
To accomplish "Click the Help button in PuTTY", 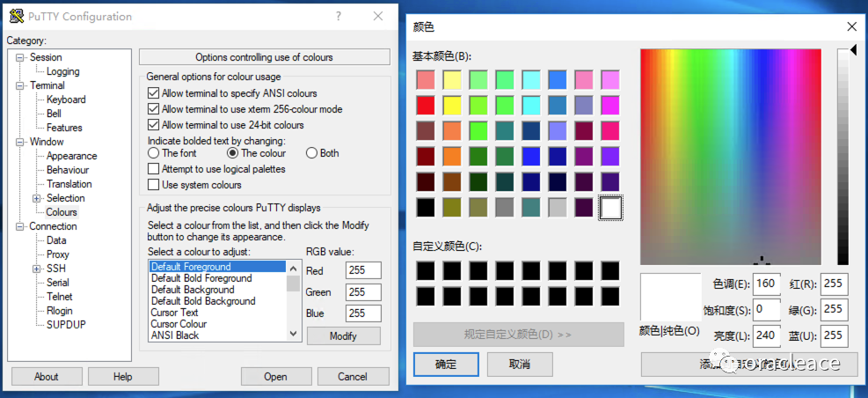I will (x=123, y=376).
